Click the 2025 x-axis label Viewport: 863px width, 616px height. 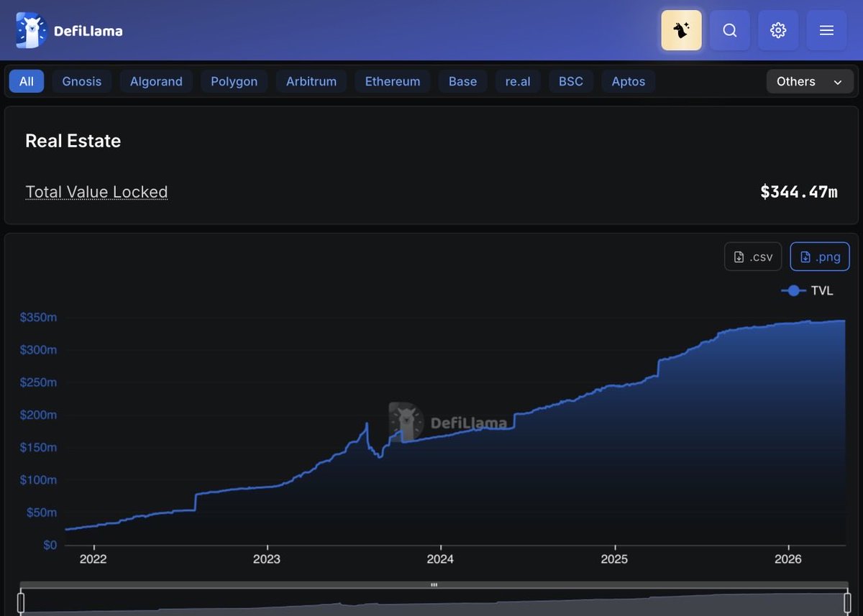point(614,559)
